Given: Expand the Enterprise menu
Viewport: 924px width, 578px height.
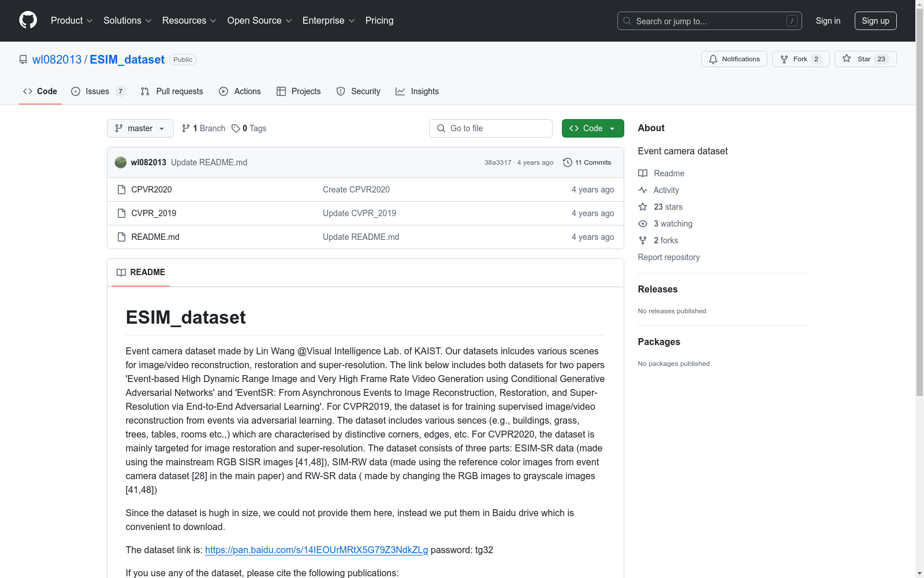Looking at the screenshot, I should (x=329, y=21).
